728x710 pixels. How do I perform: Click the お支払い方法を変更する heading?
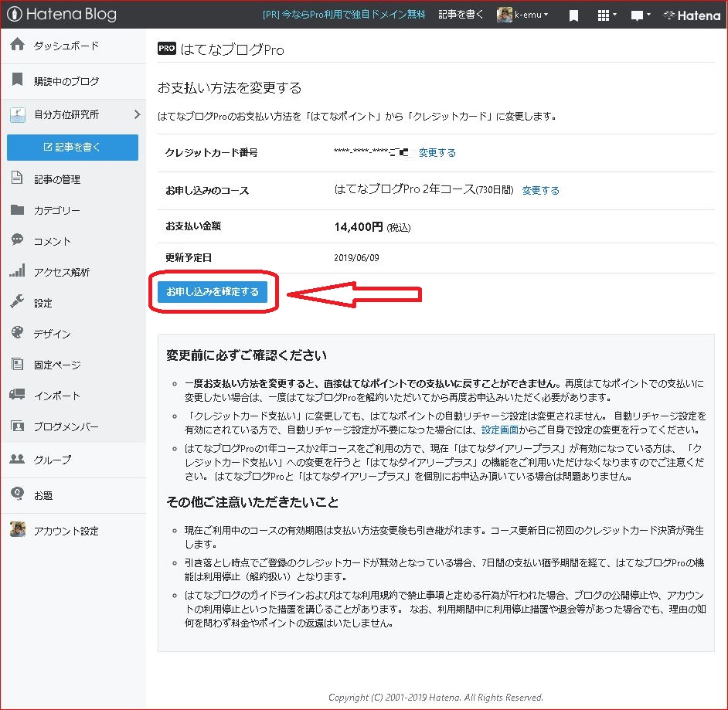pyautogui.click(x=230, y=88)
